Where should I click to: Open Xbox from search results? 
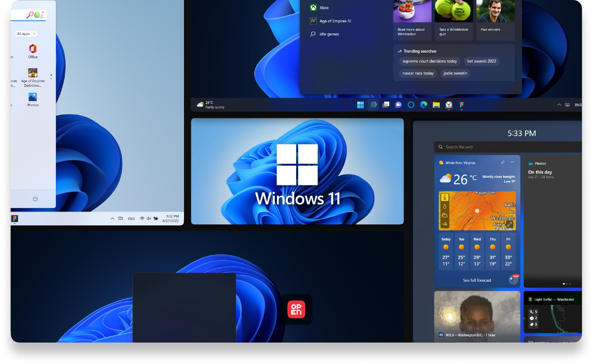(319, 8)
